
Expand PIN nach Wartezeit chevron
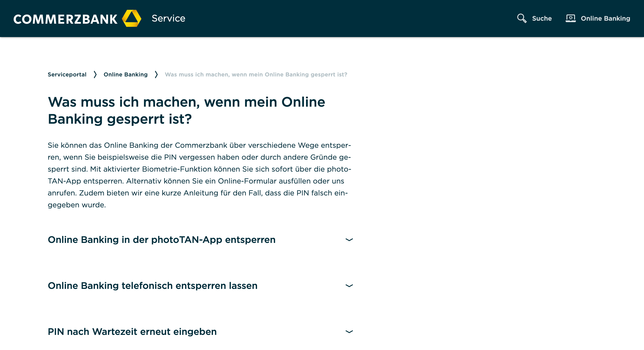point(349,331)
